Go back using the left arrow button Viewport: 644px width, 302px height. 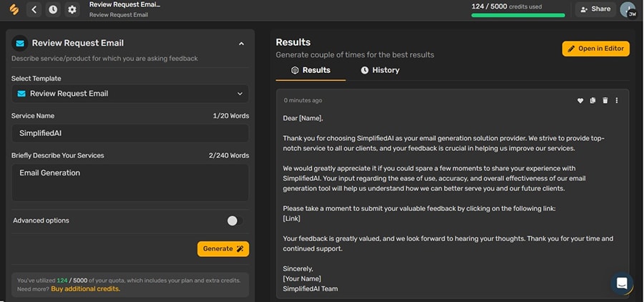point(34,9)
